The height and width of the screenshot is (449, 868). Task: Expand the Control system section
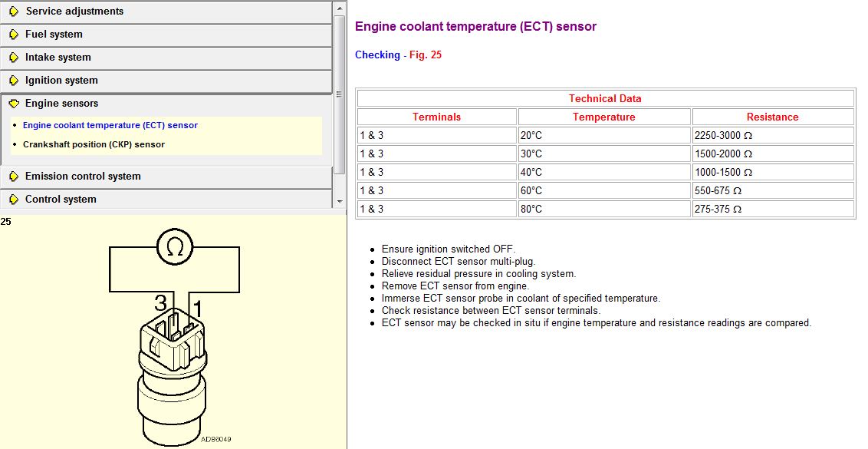pos(61,200)
